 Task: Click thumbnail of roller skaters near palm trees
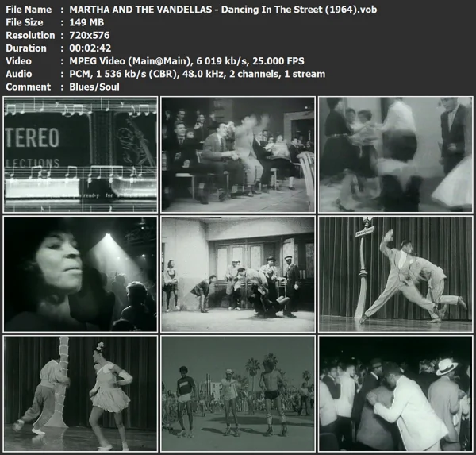pyautogui.click(x=238, y=393)
